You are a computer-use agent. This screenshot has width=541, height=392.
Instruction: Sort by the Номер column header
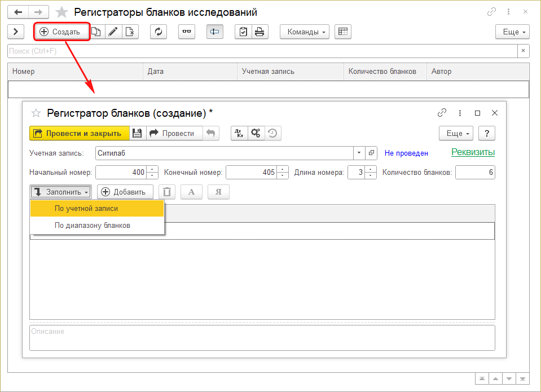coord(75,72)
